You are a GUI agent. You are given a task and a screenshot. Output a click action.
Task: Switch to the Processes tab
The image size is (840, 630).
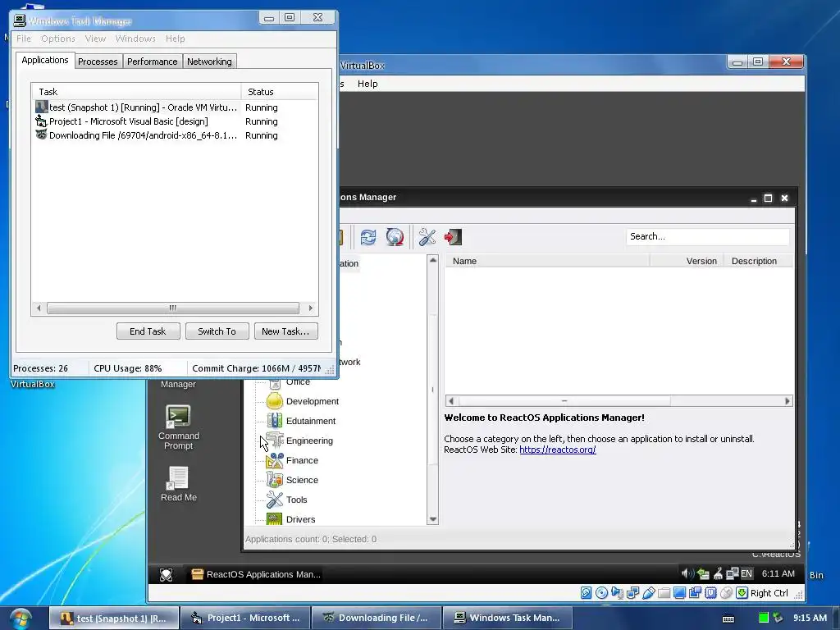pos(98,62)
